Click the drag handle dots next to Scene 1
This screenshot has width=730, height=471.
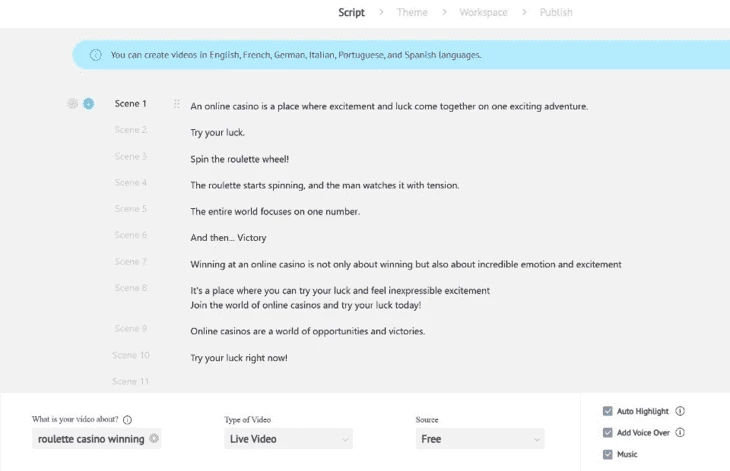tap(176, 104)
